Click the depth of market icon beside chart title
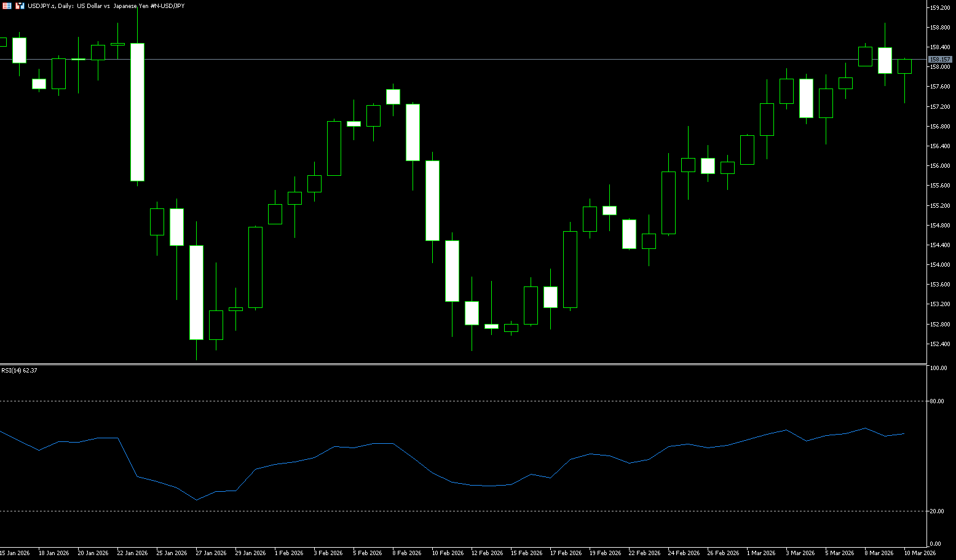The image size is (956, 560). tap(20, 6)
